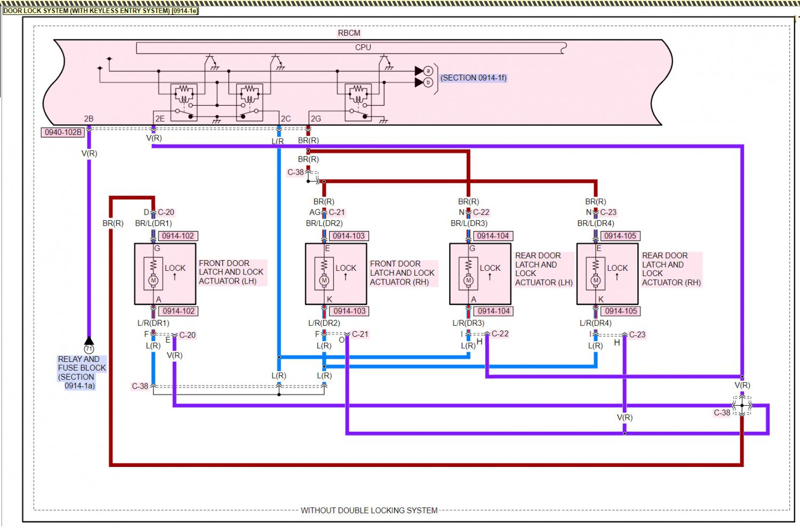Open the (SECTION 0914-1f) reference link
This screenshot has height=532, width=800.
pyautogui.click(x=474, y=78)
